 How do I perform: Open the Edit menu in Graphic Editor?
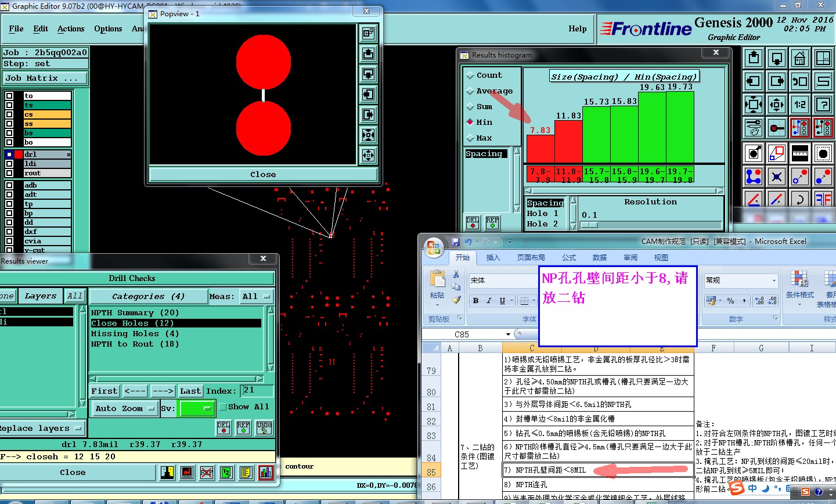[x=41, y=28]
